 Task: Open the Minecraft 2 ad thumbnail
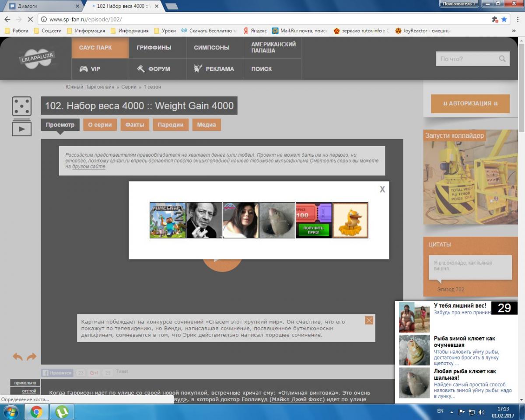coord(168,220)
